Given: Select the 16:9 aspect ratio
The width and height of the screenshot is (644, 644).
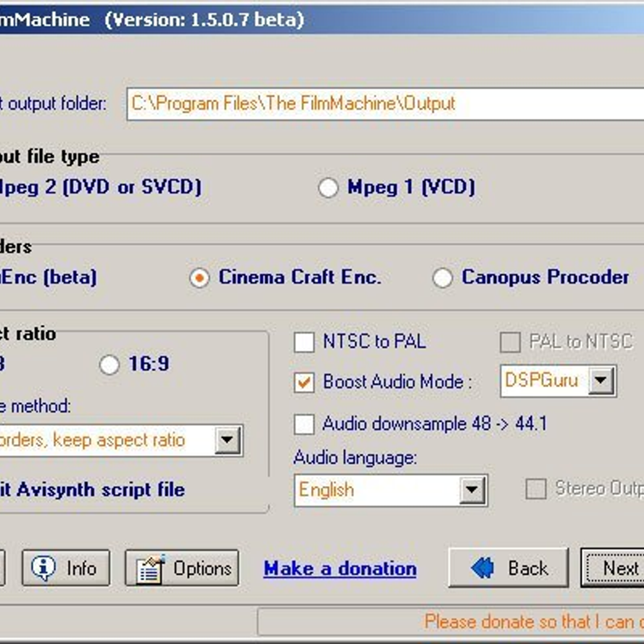Looking at the screenshot, I should click(x=109, y=365).
